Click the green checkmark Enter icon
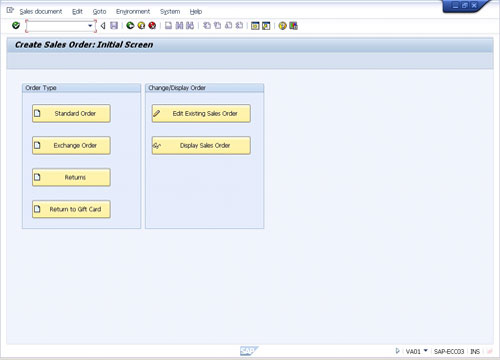This screenshot has height=360, width=500. pos(16,25)
